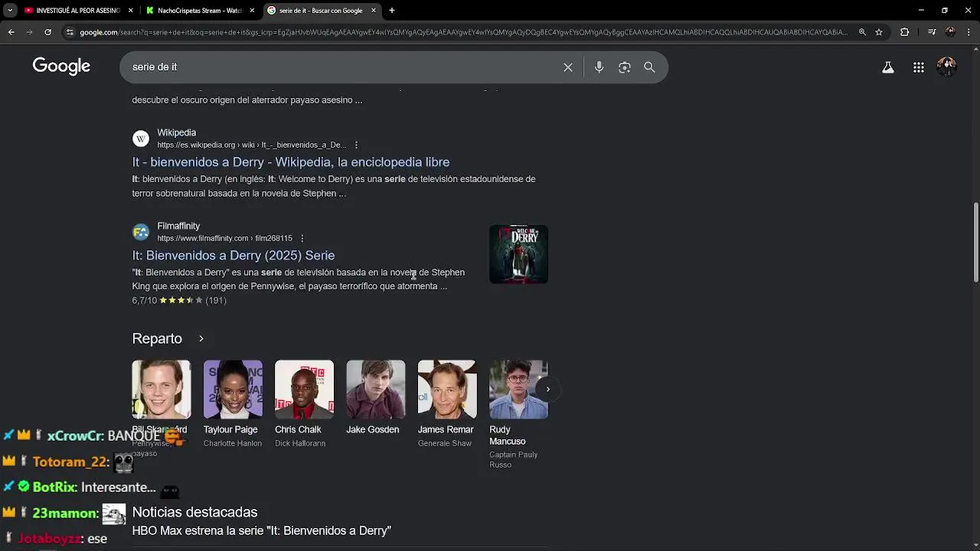
Task: Open the Google account avatar
Action: pyautogui.click(x=947, y=67)
